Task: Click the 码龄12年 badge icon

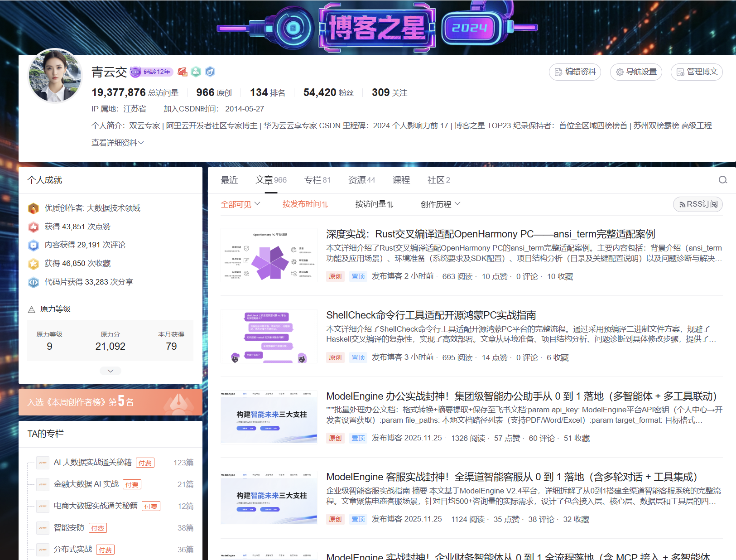Action: pyautogui.click(x=151, y=72)
